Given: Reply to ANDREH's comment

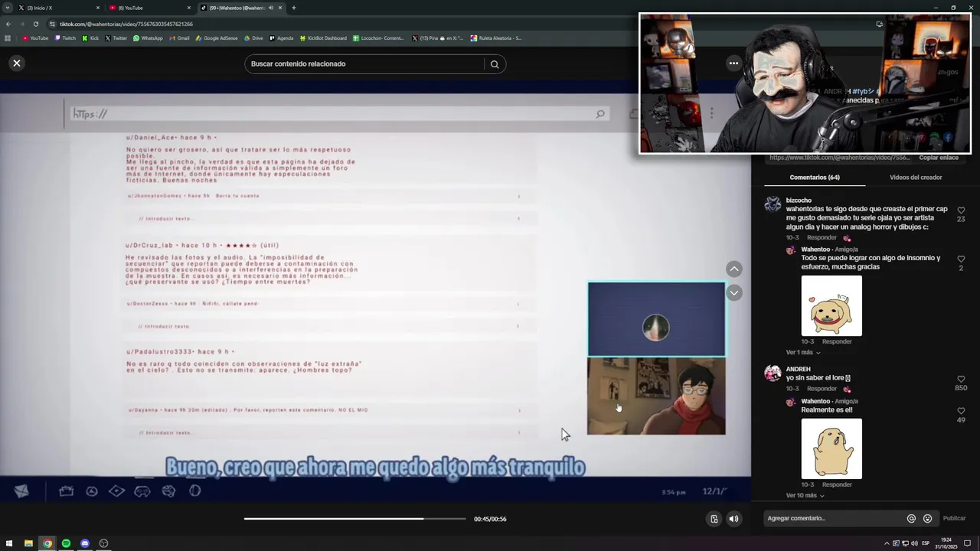Looking at the screenshot, I should 822,389.
